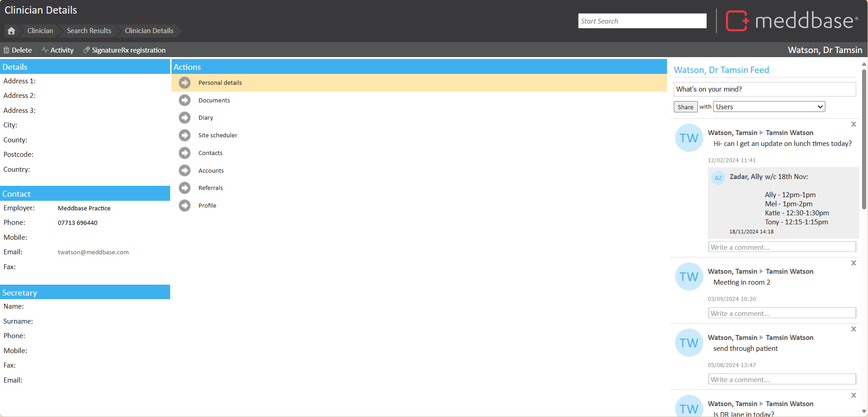Open the Personal details action
Screen dimensions: 868x417
tap(220, 83)
